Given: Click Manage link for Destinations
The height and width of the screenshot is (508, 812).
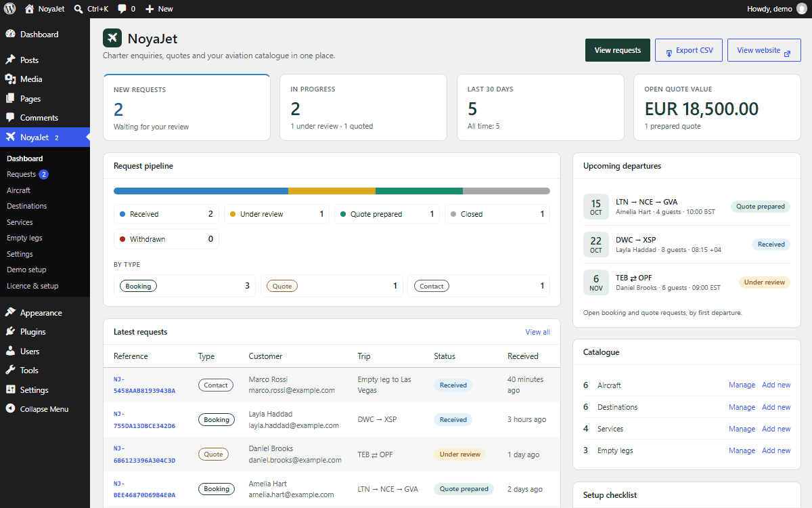Looking at the screenshot, I should pyautogui.click(x=742, y=406).
